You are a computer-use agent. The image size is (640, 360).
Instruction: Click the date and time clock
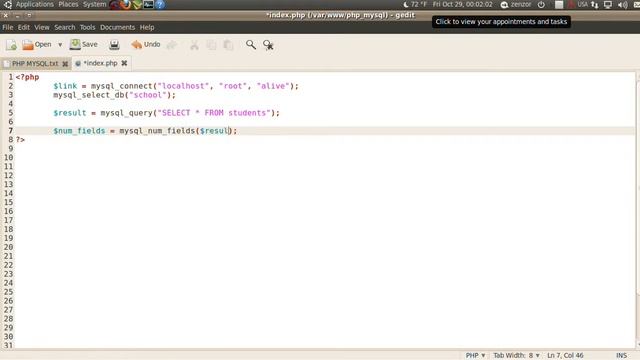coord(462,4)
